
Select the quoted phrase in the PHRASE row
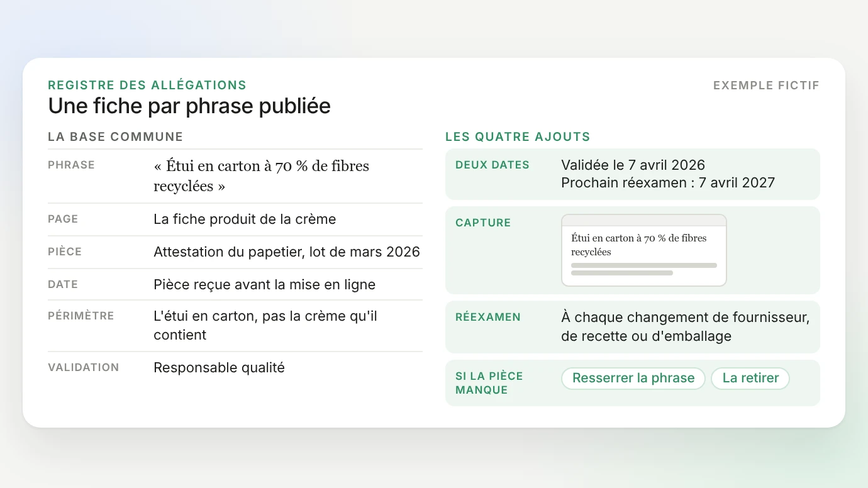(x=262, y=176)
